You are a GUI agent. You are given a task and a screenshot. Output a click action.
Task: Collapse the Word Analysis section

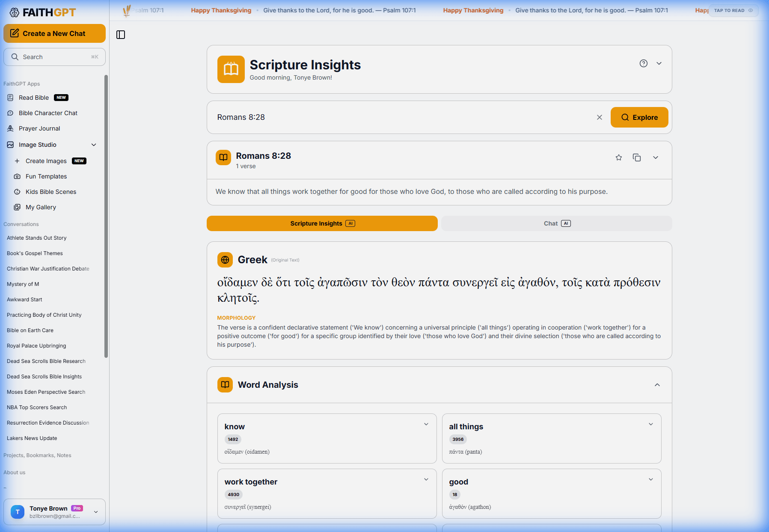(657, 385)
